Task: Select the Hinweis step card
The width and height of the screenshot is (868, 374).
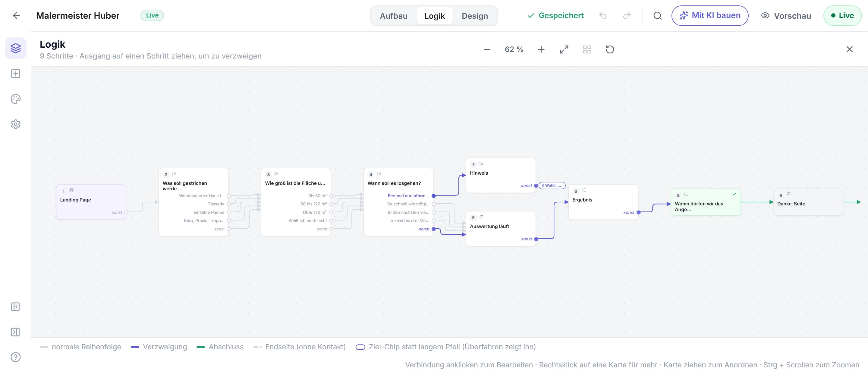Action: click(x=501, y=175)
